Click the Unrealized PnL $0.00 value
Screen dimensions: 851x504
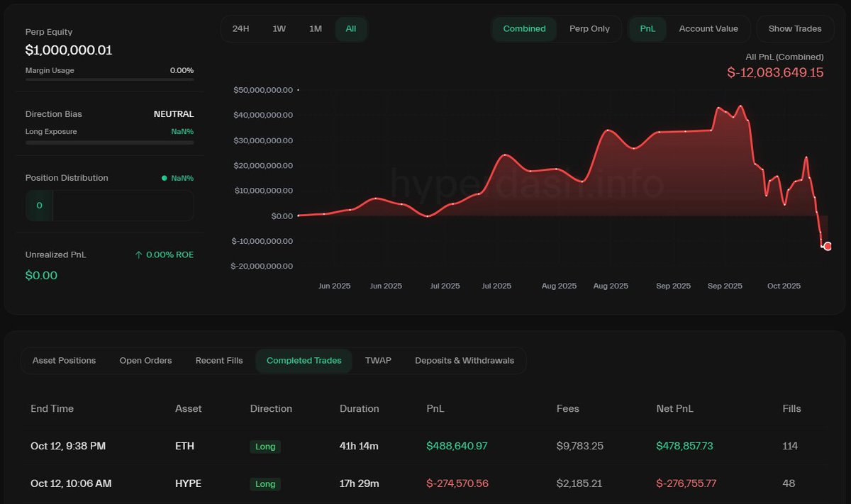coord(41,275)
